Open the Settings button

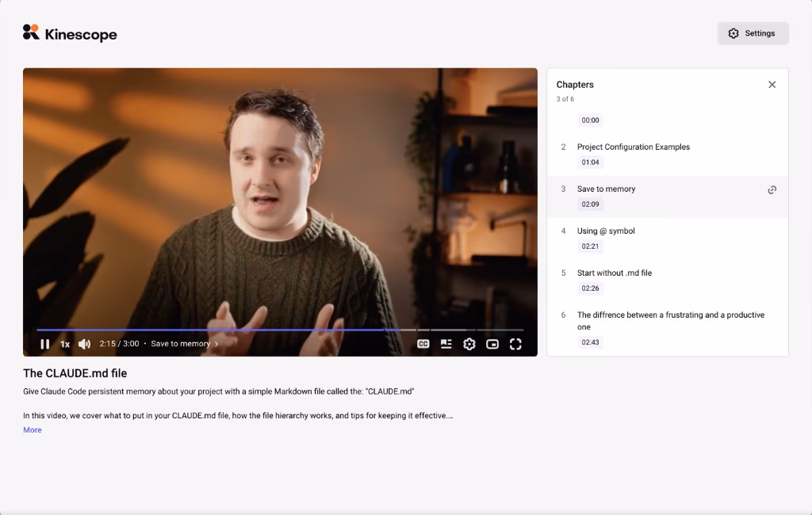tap(753, 33)
